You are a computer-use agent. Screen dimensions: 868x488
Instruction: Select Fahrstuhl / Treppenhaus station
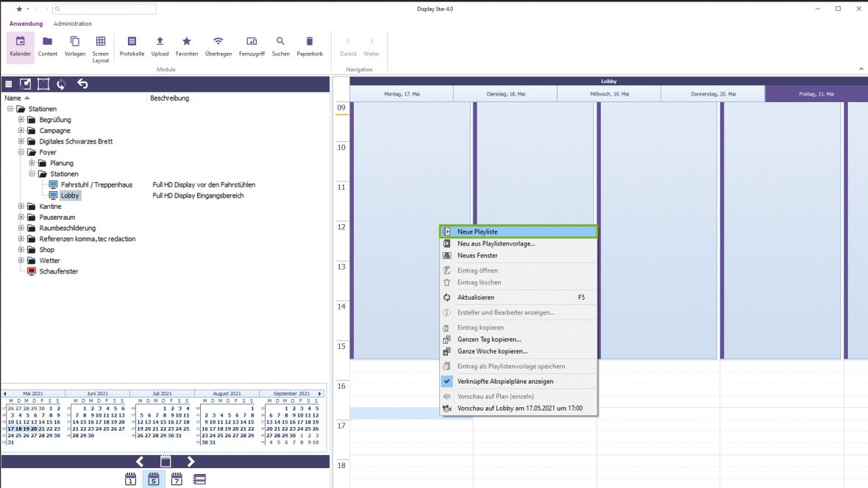tap(96, 185)
